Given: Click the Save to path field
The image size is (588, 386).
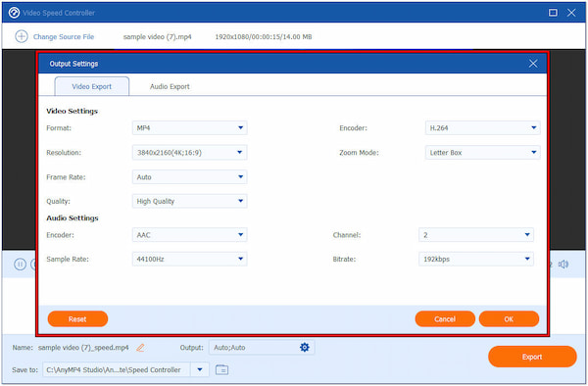Looking at the screenshot, I should pyautogui.click(x=117, y=370).
